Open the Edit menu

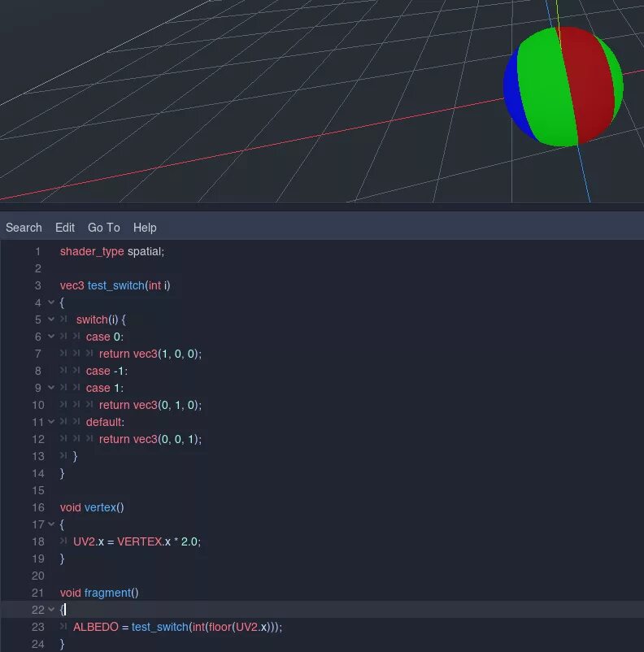click(x=65, y=228)
